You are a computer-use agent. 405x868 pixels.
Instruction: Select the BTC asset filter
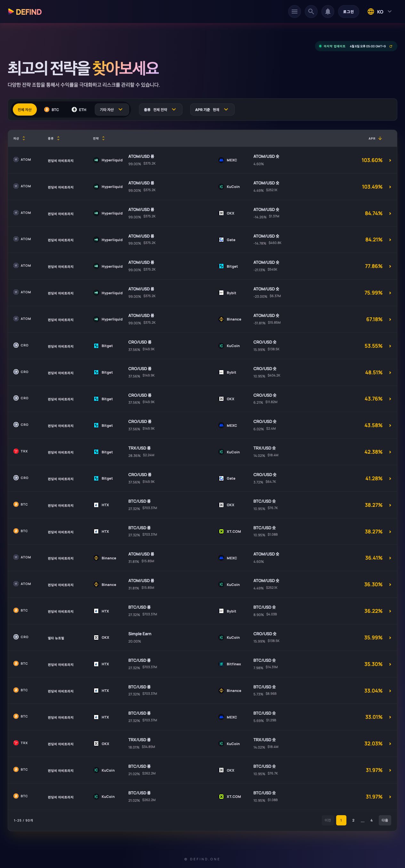point(52,110)
